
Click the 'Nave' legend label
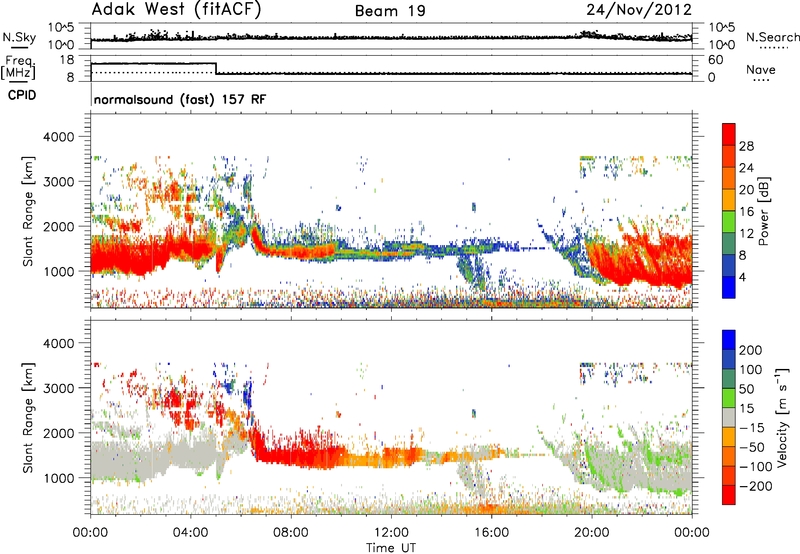[761, 69]
